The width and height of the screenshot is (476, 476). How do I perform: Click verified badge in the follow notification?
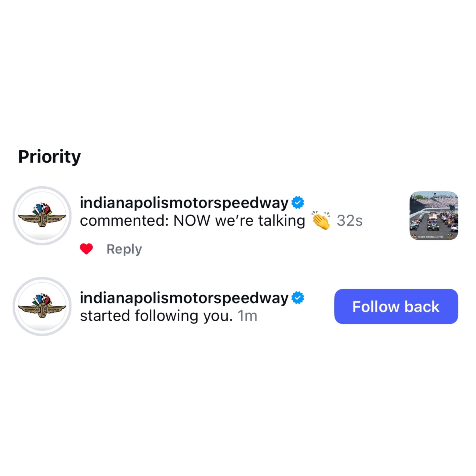tap(298, 298)
